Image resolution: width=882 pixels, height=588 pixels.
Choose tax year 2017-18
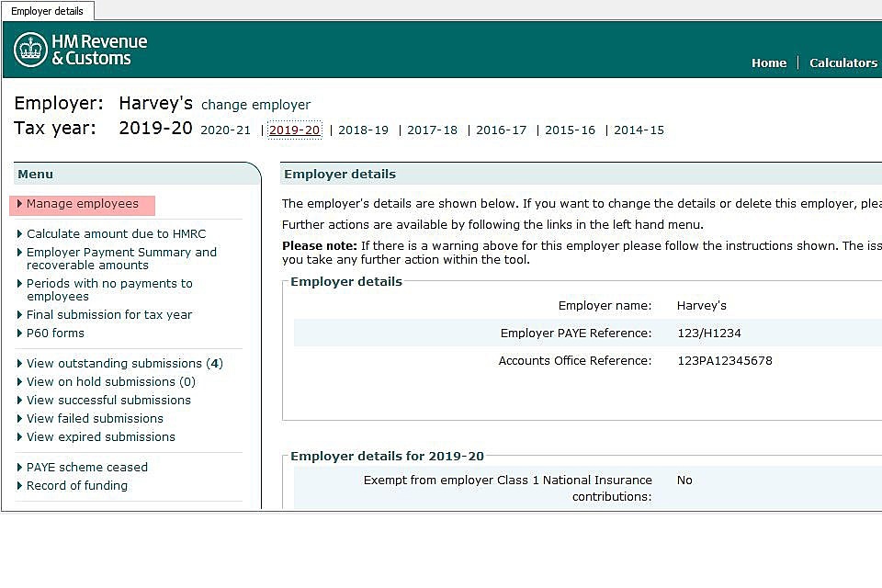point(432,130)
